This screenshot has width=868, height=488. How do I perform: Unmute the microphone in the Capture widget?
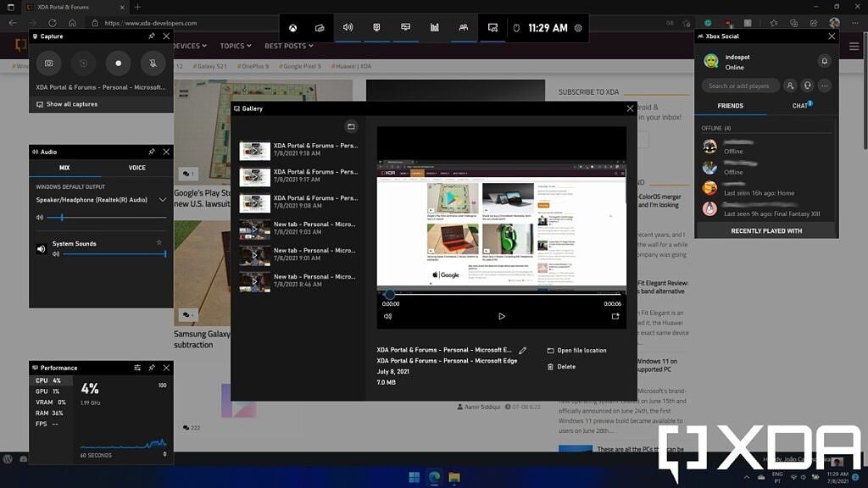[153, 63]
